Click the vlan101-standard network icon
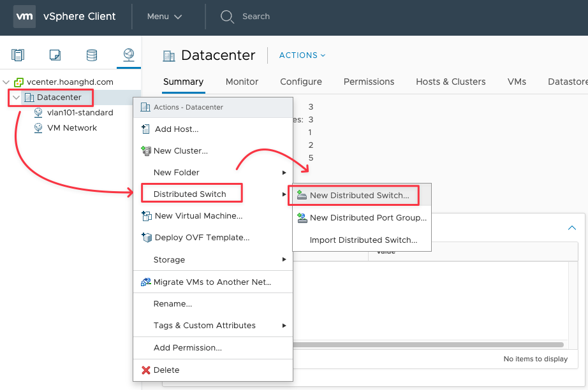This screenshot has width=588, height=390. [x=38, y=112]
